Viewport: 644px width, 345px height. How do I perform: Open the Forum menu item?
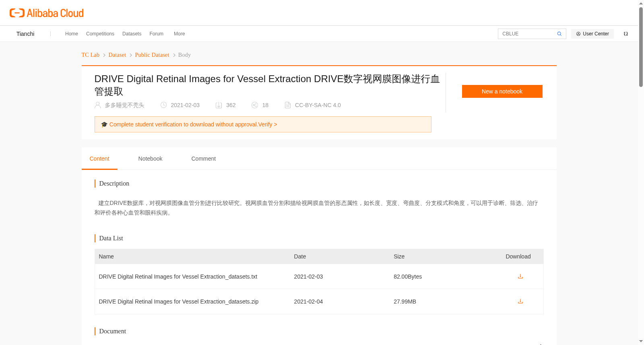tap(156, 34)
